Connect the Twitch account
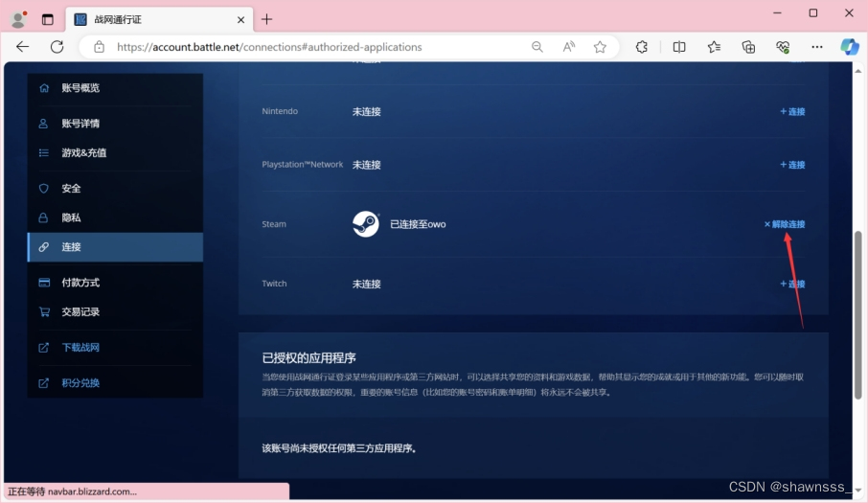Screen dimensions: 868x503 792,284
